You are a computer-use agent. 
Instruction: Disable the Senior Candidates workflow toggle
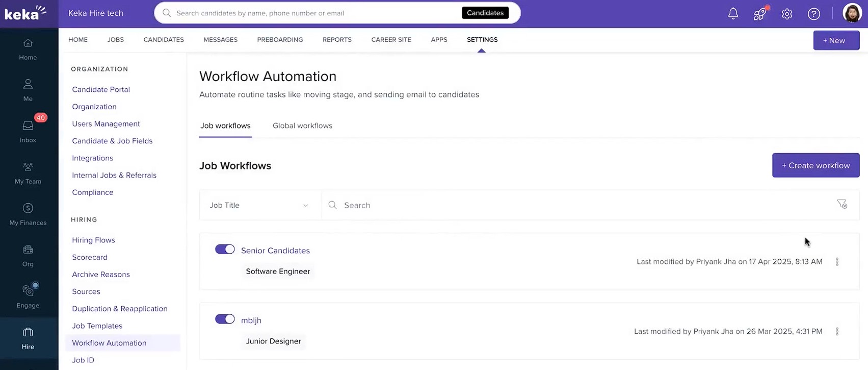[225, 249]
